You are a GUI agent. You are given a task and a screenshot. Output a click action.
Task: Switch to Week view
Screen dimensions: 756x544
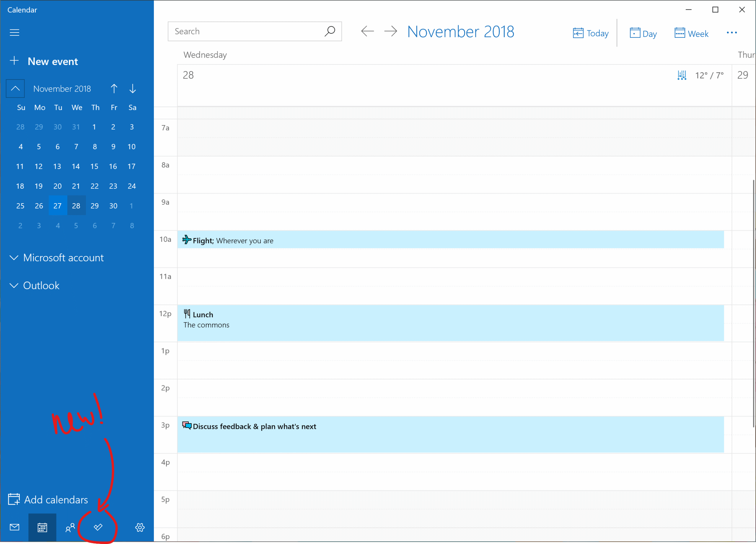click(x=691, y=33)
